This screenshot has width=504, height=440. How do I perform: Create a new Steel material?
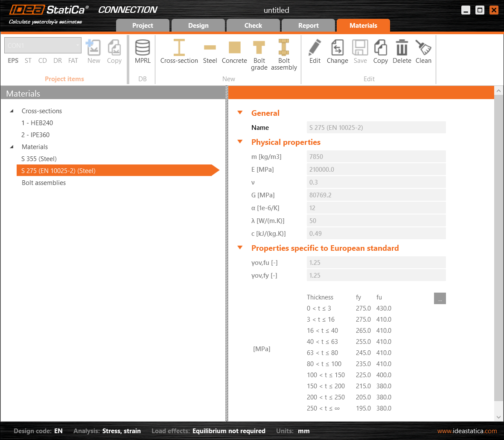210,52
